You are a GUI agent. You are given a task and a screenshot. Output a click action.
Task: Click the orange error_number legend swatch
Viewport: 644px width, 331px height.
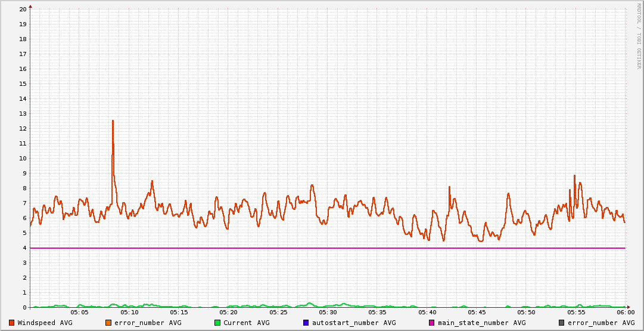[x=108, y=323]
